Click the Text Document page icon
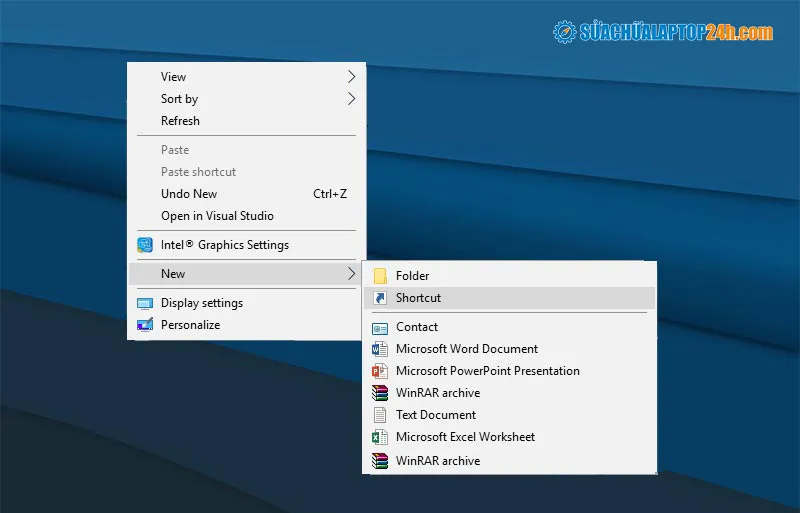800x513 pixels. coord(380,415)
